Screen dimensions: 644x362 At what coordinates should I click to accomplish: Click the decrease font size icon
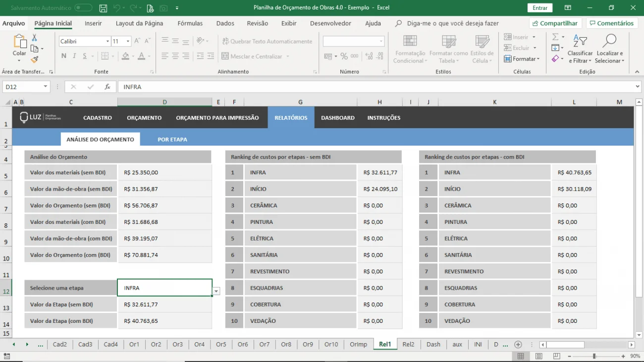click(x=148, y=41)
